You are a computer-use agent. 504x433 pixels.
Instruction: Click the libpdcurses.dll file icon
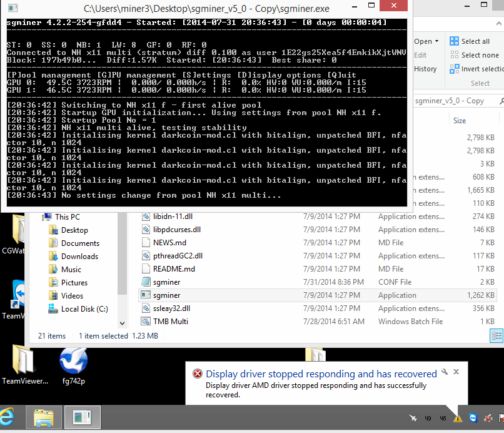146,230
